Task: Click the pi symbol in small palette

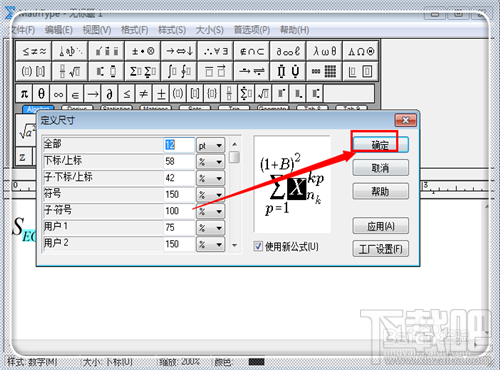Action: pos(24,94)
